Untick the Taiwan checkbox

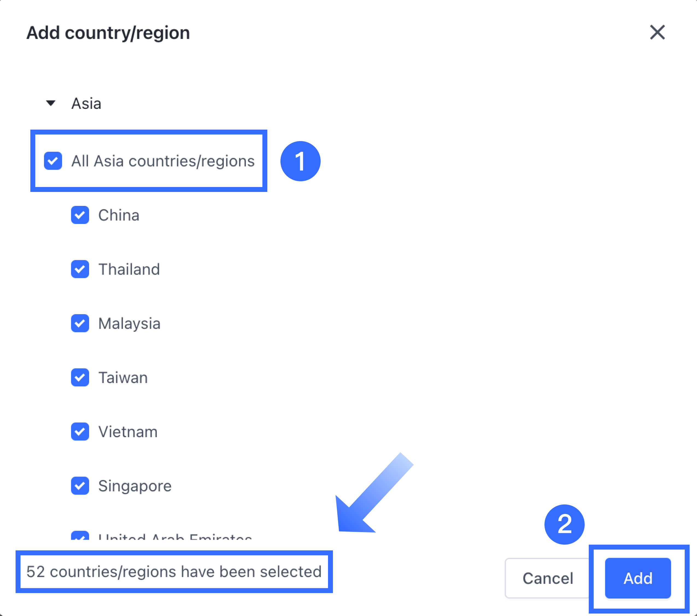pyautogui.click(x=80, y=377)
